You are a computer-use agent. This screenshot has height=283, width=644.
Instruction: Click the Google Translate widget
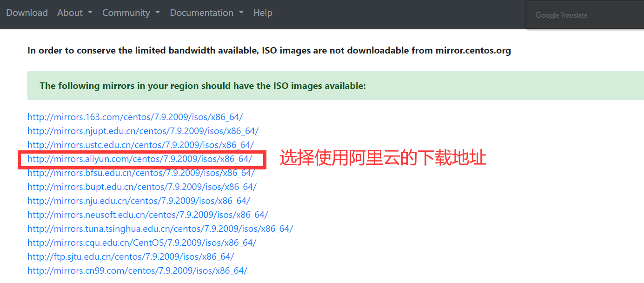click(561, 15)
